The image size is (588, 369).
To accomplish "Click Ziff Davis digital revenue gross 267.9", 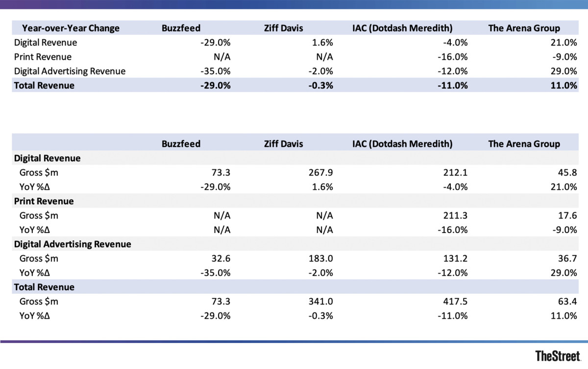I will (321, 173).
